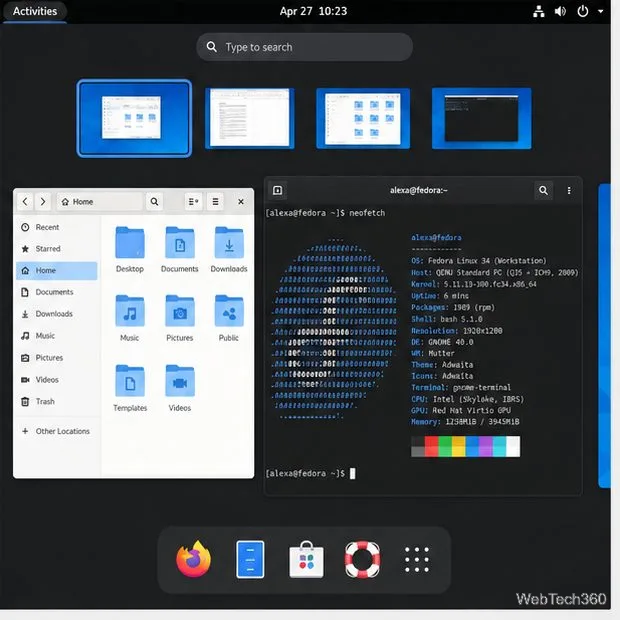
Task: Open the clock and calendar menu
Action: click(313, 11)
